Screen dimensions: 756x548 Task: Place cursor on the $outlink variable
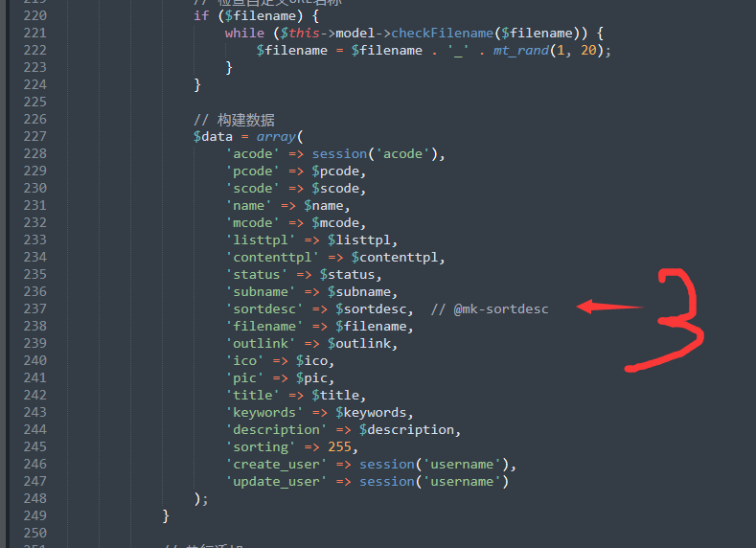tap(359, 344)
